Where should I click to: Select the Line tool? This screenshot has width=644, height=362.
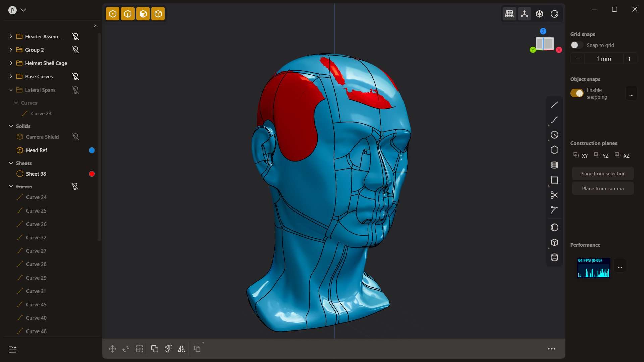[x=554, y=105]
